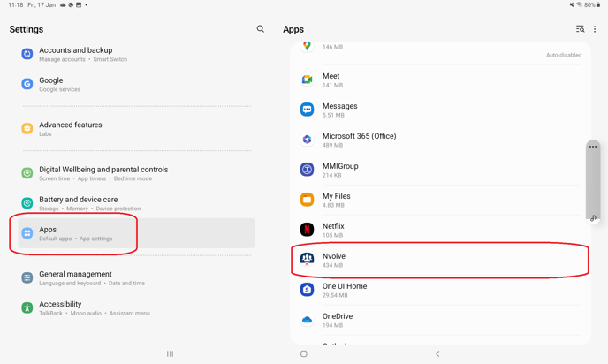The image size is (608, 364).
Task: Select Accessibility settings
Action: 136,307
